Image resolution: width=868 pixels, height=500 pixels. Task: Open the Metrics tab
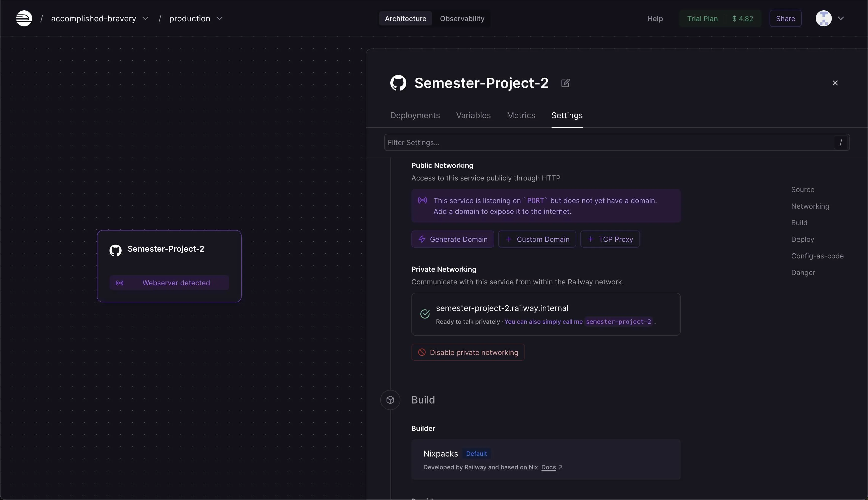[x=521, y=115]
